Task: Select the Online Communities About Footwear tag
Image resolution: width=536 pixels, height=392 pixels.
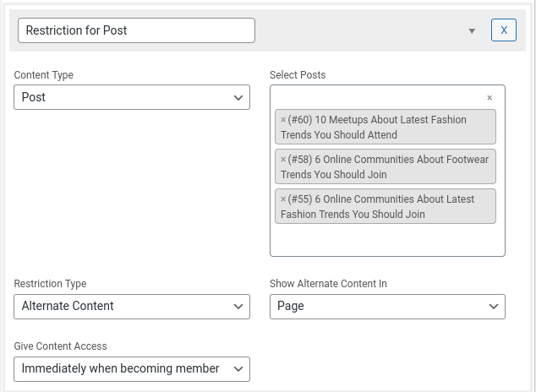Action: pyautogui.click(x=386, y=166)
